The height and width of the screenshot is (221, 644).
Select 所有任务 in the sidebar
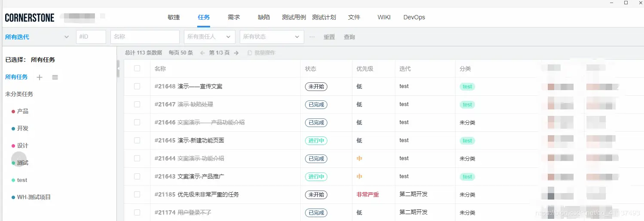click(x=16, y=77)
